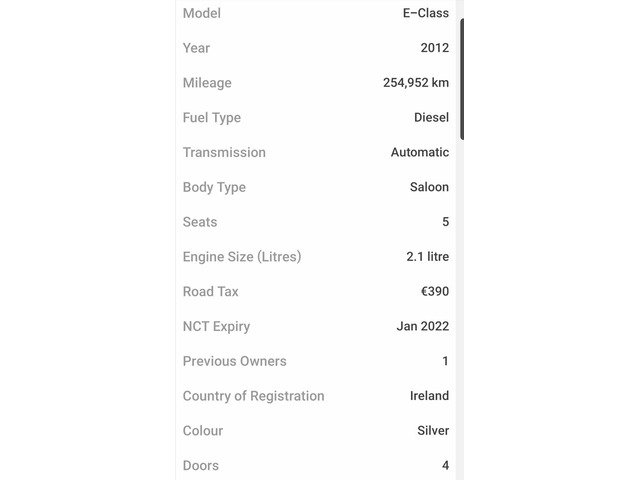Click the vertical scrollbar thumb
The height and width of the screenshot is (480, 640).
(x=462, y=79)
